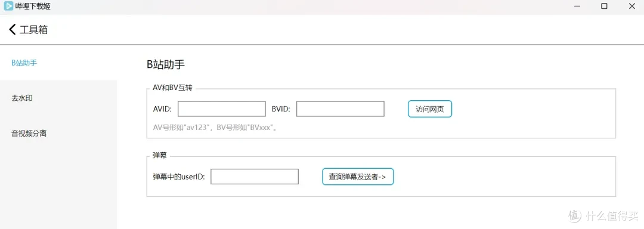Click the 弹幕 group label

(x=159, y=156)
